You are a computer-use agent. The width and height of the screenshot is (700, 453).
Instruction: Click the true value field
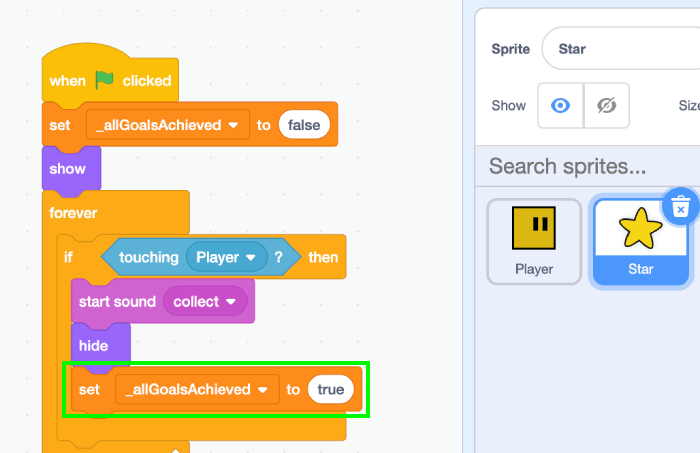point(332,389)
